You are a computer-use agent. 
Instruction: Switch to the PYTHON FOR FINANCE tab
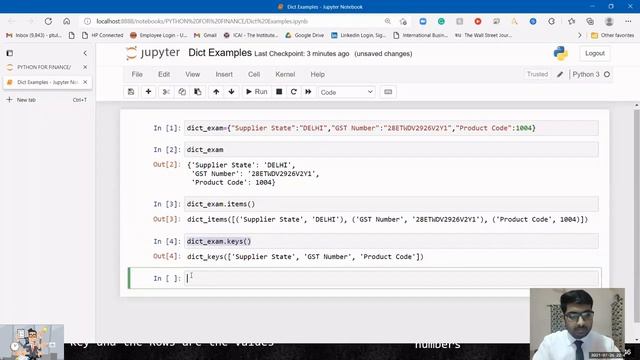(x=44, y=67)
